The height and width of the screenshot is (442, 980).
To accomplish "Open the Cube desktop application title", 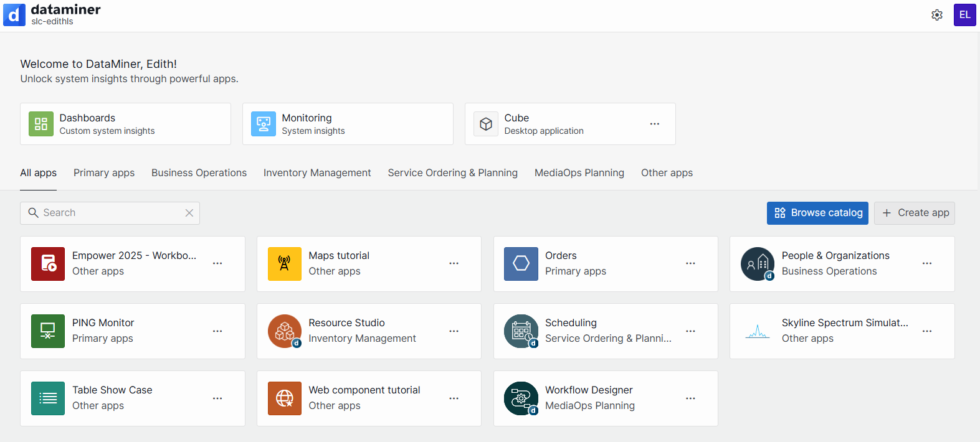I will (516, 118).
